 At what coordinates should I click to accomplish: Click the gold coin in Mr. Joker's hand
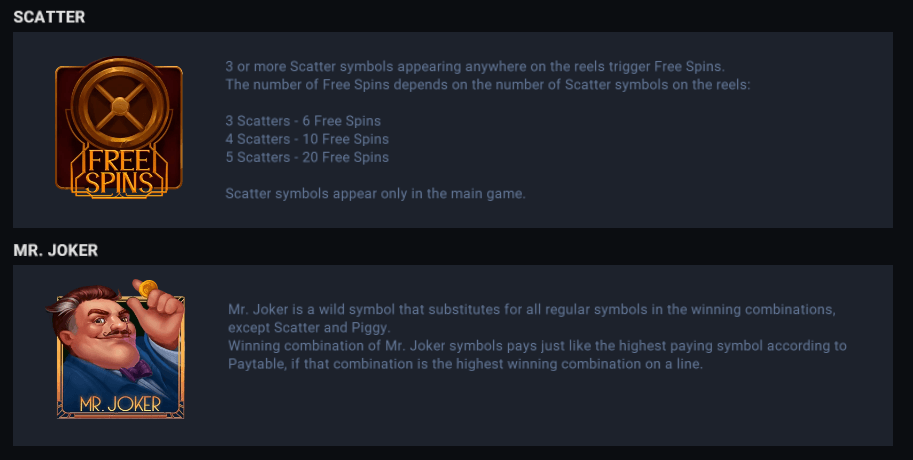click(x=148, y=289)
